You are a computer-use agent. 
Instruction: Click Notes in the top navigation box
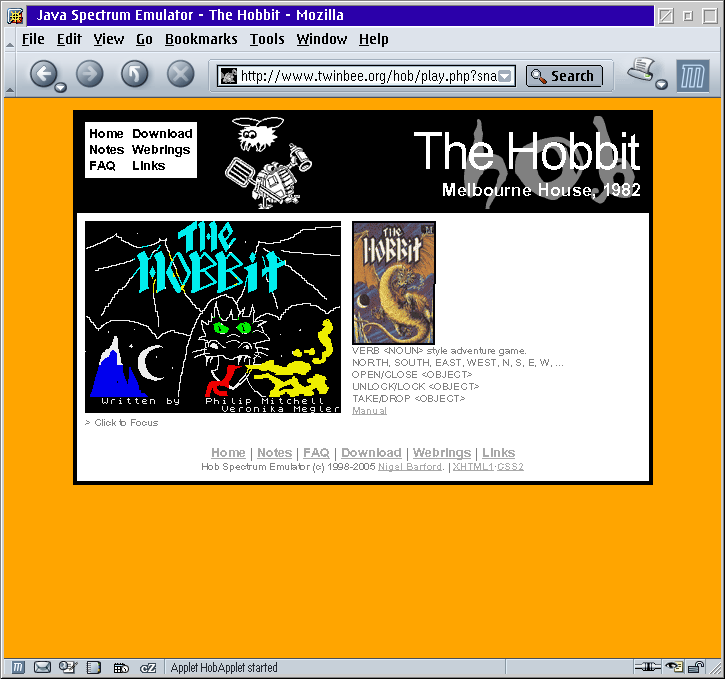click(107, 150)
